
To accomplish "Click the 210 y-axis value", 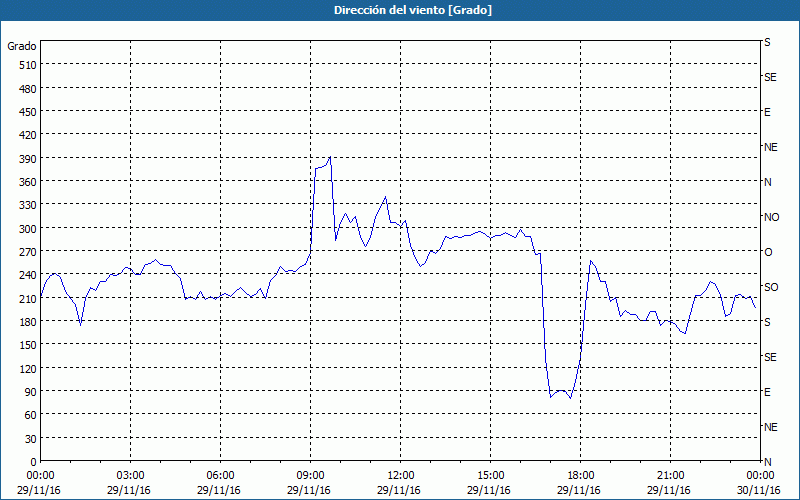I will point(28,298).
